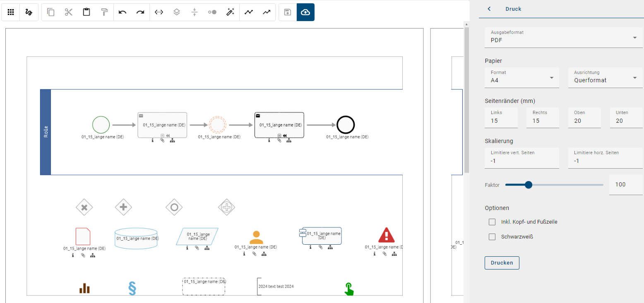Open the apps grid menu
Viewport: 644px width, 303px height.
tap(11, 12)
